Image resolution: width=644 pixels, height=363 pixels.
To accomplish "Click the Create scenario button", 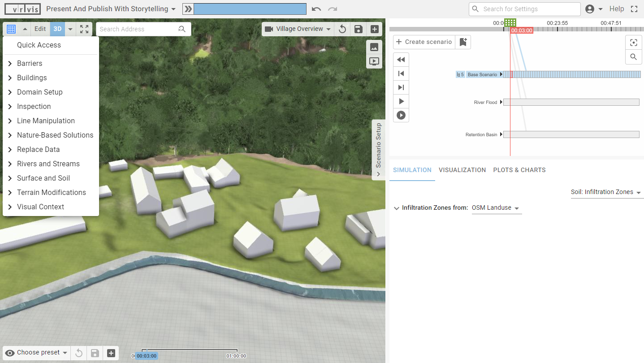I will (x=424, y=42).
